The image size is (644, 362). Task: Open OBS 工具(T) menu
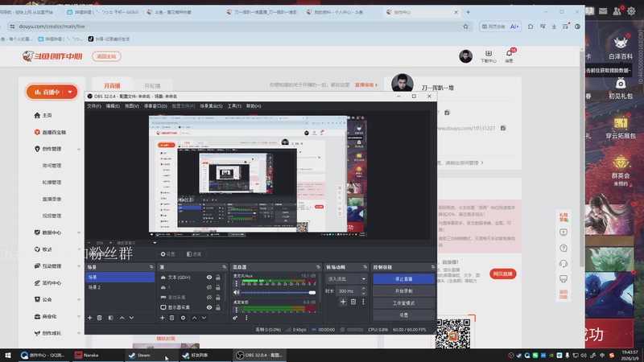[x=234, y=106]
